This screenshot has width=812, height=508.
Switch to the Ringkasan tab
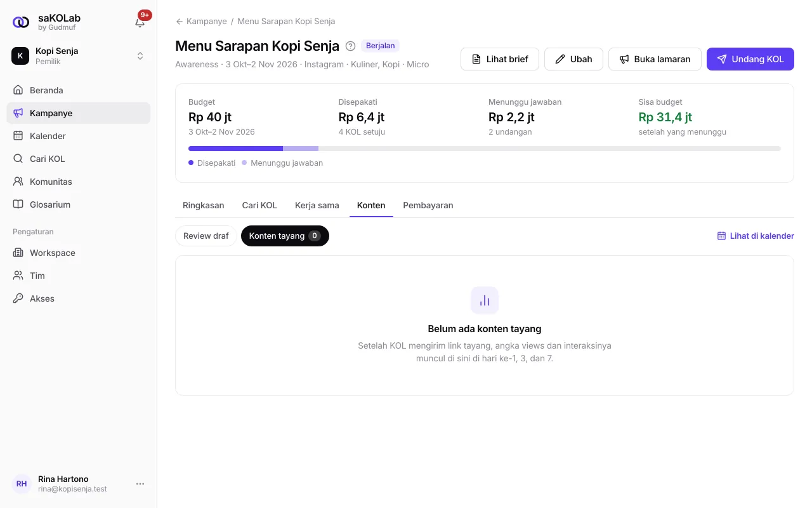coord(204,205)
